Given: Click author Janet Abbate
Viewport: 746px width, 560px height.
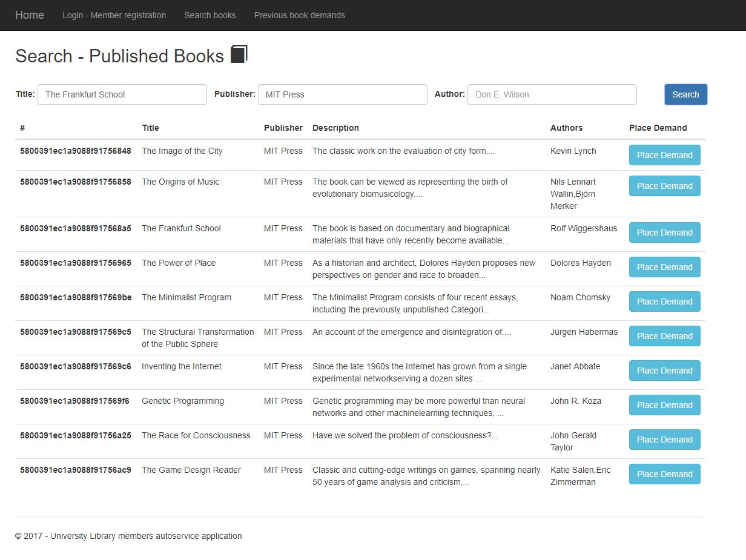Looking at the screenshot, I should tap(575, 366).
